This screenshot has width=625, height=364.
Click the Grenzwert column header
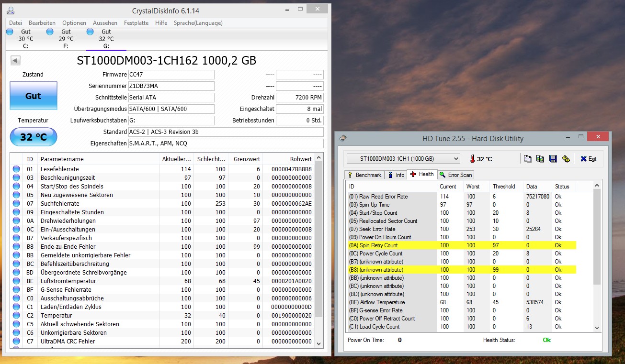(244, 159)
